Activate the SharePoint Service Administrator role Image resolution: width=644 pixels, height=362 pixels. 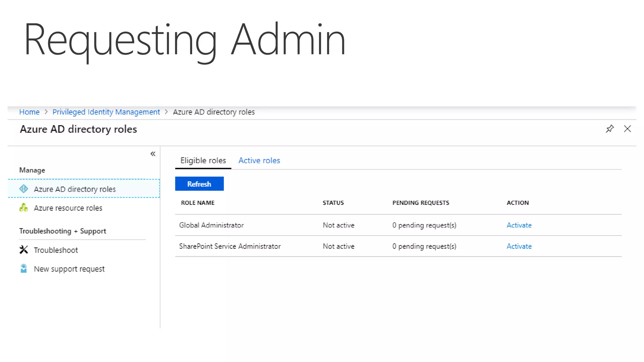pyautogui.click(x=519, y=246)
